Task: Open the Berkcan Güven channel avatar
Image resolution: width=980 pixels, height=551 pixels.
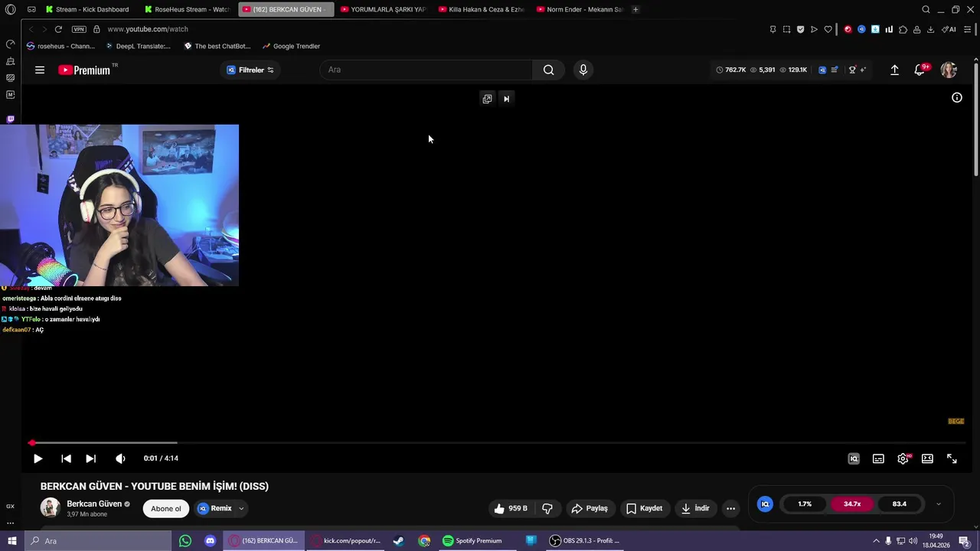Action: [51, 508]
